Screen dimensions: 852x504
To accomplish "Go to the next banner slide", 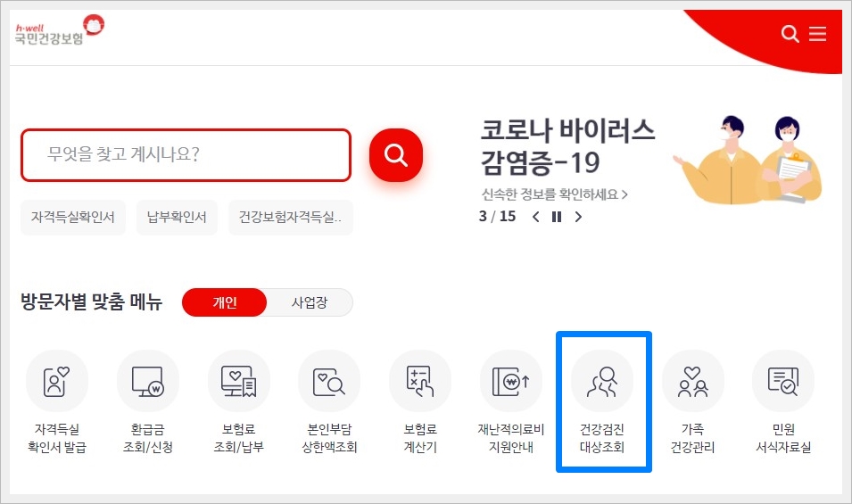I will click(x=578, y=217).
